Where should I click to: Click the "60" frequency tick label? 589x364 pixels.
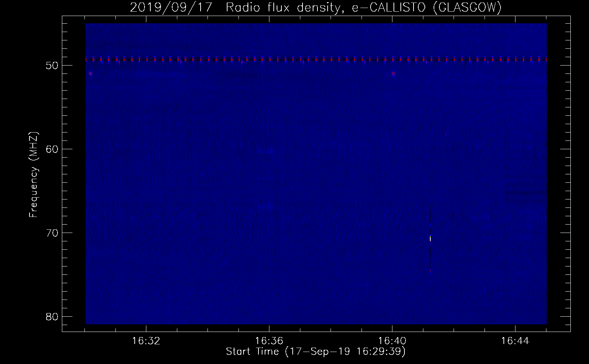[52, 149]
